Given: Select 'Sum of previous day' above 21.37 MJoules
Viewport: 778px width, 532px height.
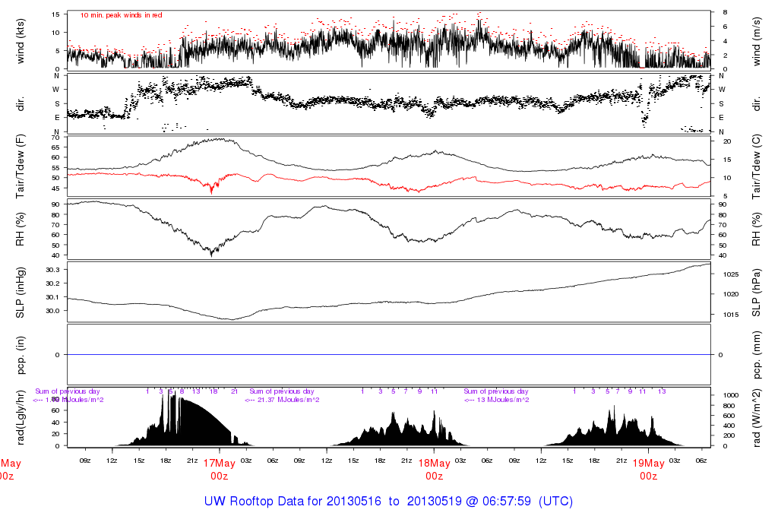Looking at the screenshot, I should click(281, 391).
